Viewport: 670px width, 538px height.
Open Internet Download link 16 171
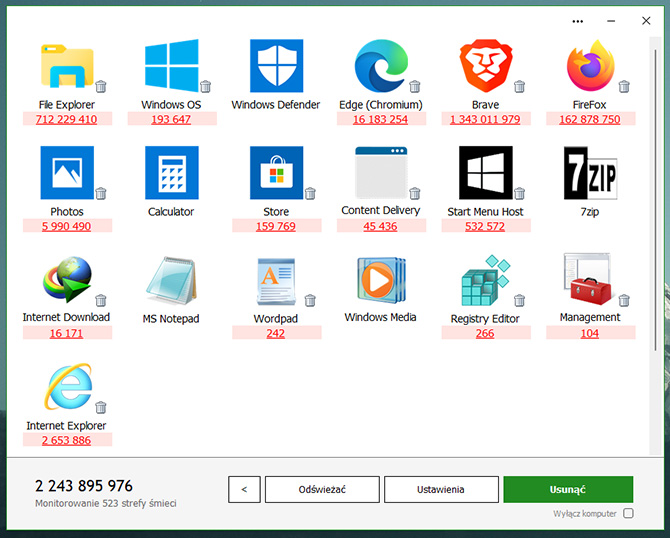pyautogui.click(x=67, y=333)
